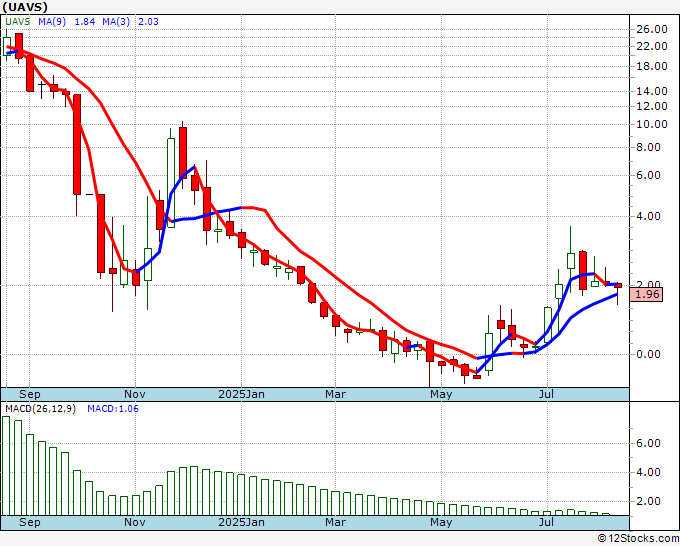Click Jul on the MACD time axis
The width and height of the screenshot is (680, 546).
(x=547, y=523)
